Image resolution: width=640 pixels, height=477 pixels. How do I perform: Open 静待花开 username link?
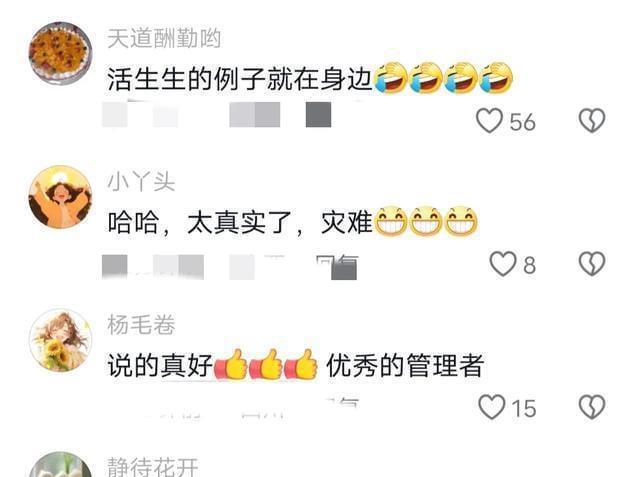153,467
